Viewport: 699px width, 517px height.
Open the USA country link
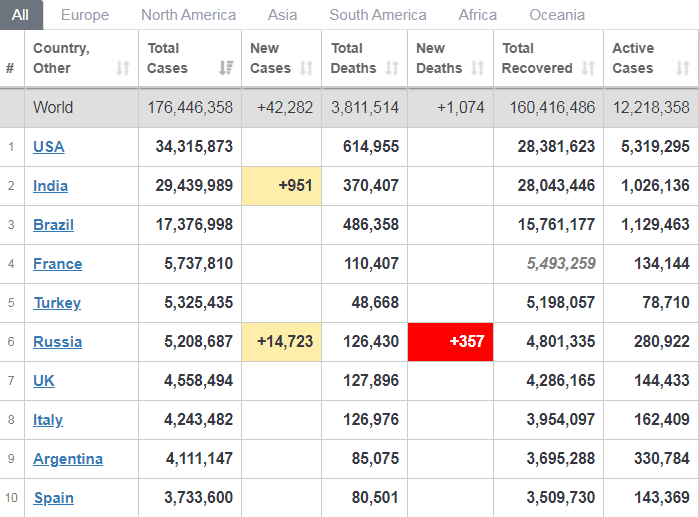pyautogui.click(x=49, y=147)
